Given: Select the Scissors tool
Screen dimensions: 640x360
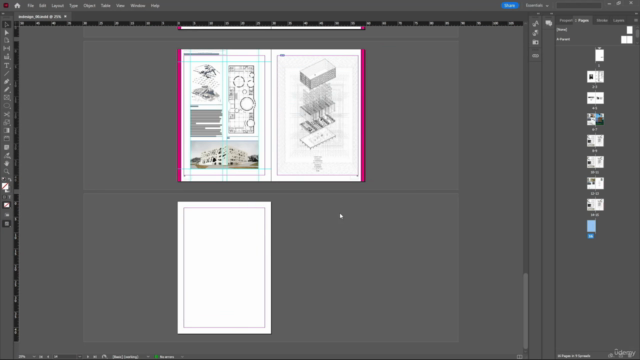Looking at the screenshot, I should [7, 114].
